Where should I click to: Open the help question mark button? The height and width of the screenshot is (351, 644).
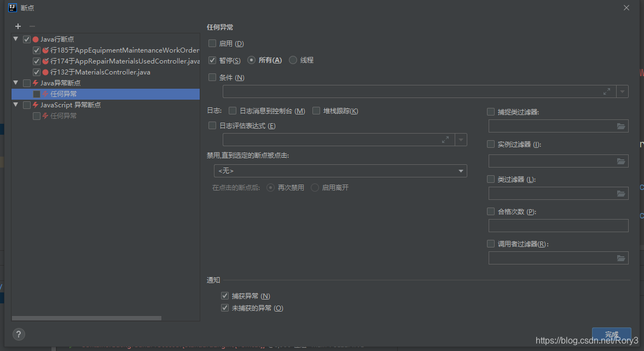click(19, 334)
